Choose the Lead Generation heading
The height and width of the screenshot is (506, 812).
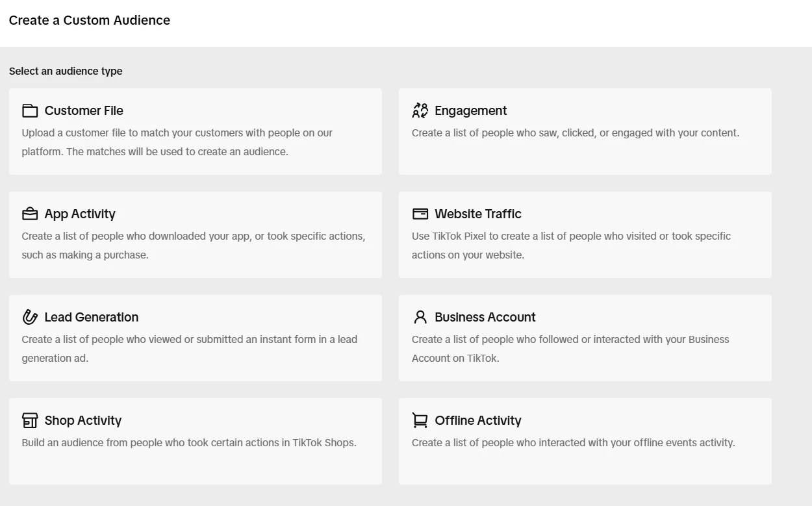[x=92, y=317]
